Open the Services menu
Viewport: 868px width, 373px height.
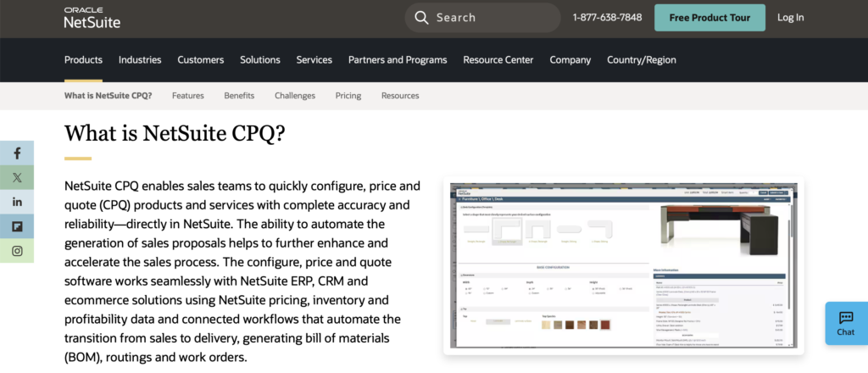coord(314,60)
